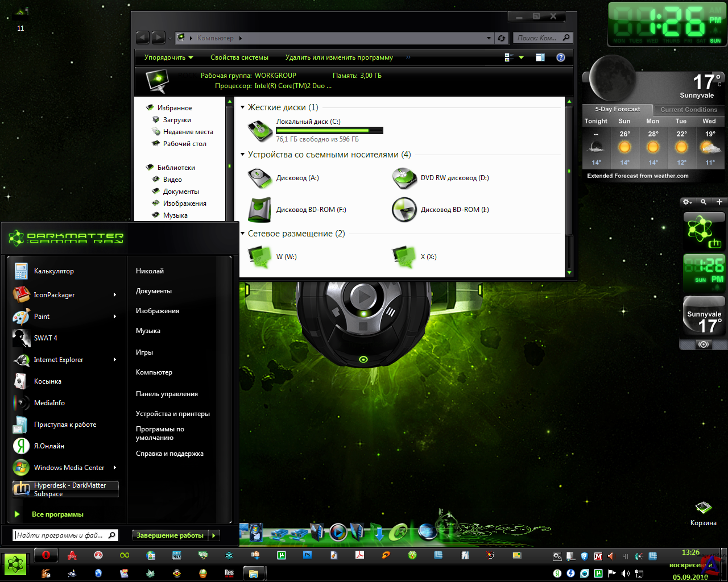Screen dimensions: 728x582
Task: Open the Упорядочить dropdown menu
Action: [168, 57]
